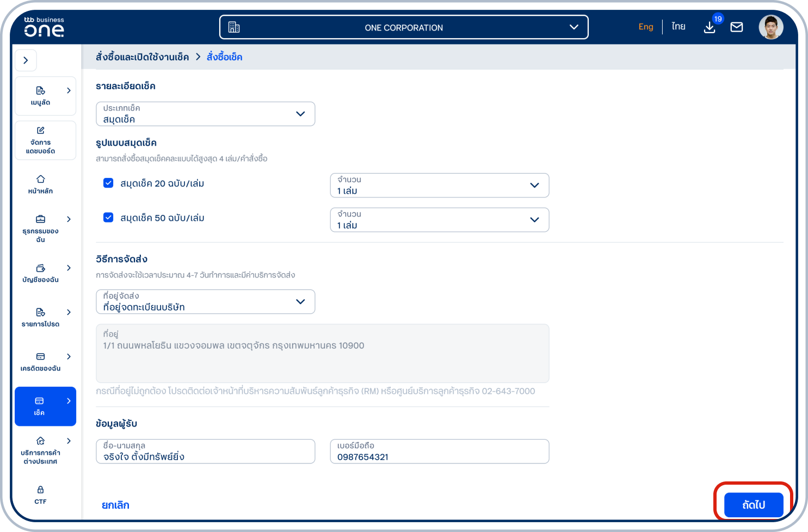Expand the sidebar with the arrow button

(26, 60)
